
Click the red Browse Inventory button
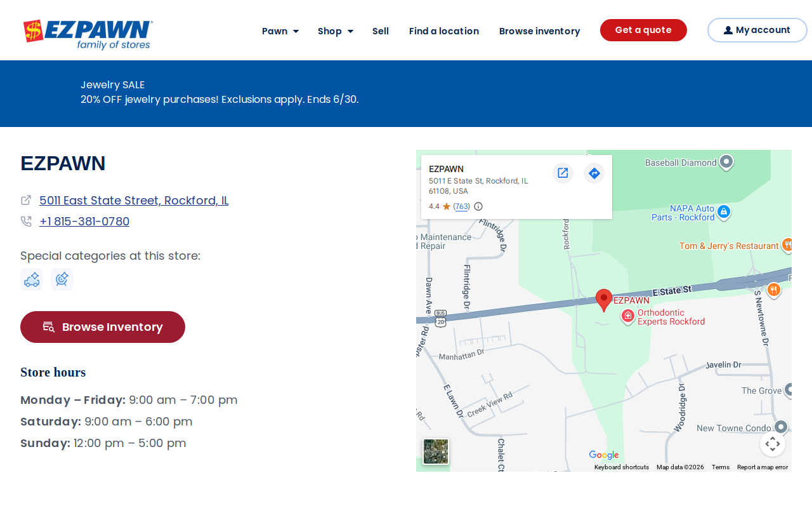point(103,327)
